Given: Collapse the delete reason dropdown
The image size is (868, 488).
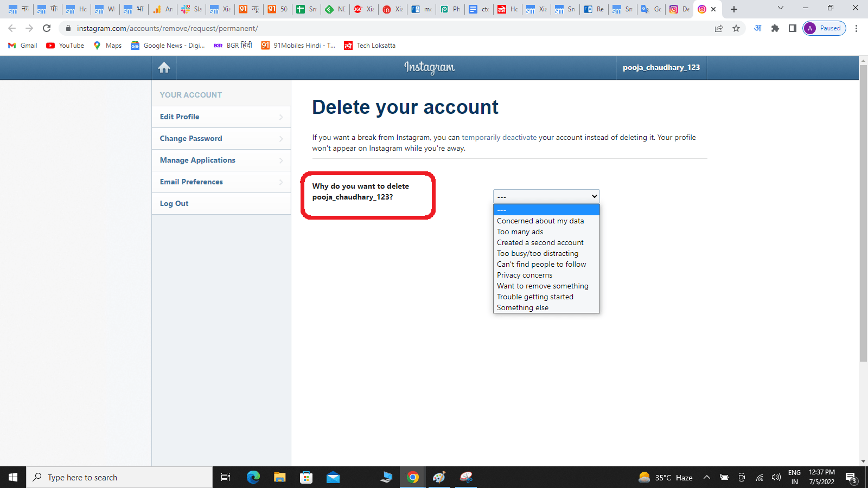Looking at the screenshot, I should tap(546, 196).
